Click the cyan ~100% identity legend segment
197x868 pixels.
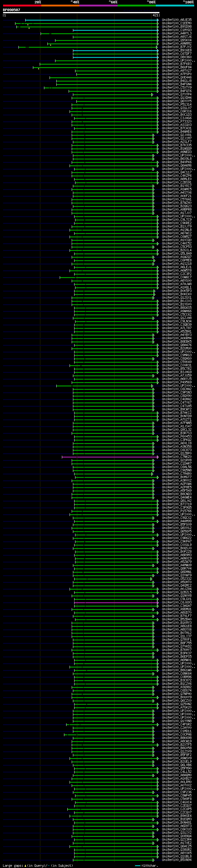pyautogui.click(x=175, y=6)
